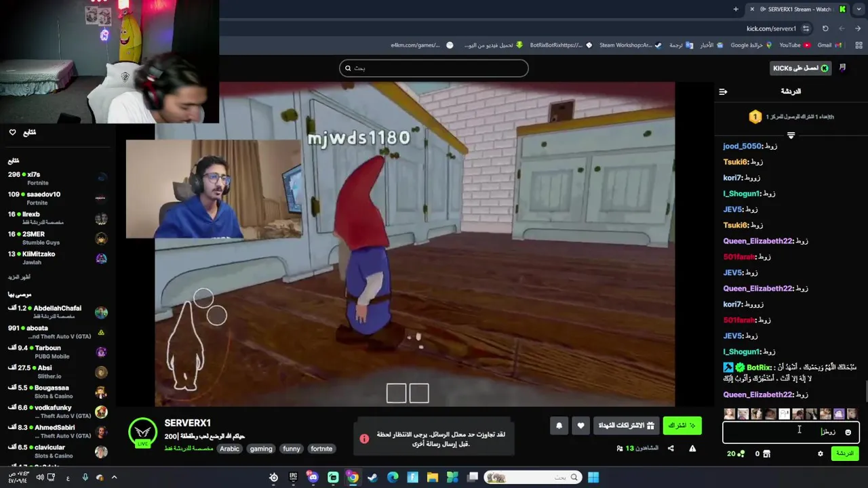Open Absi Slither.io channel
This screenshot has height=488, width=868.
point(58,371)
